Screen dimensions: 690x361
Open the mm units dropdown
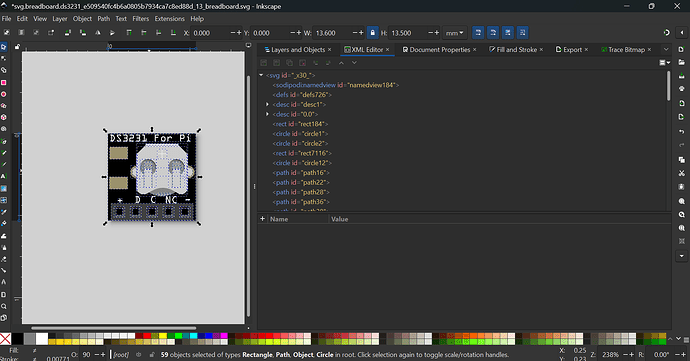click(x=454, y=33)
